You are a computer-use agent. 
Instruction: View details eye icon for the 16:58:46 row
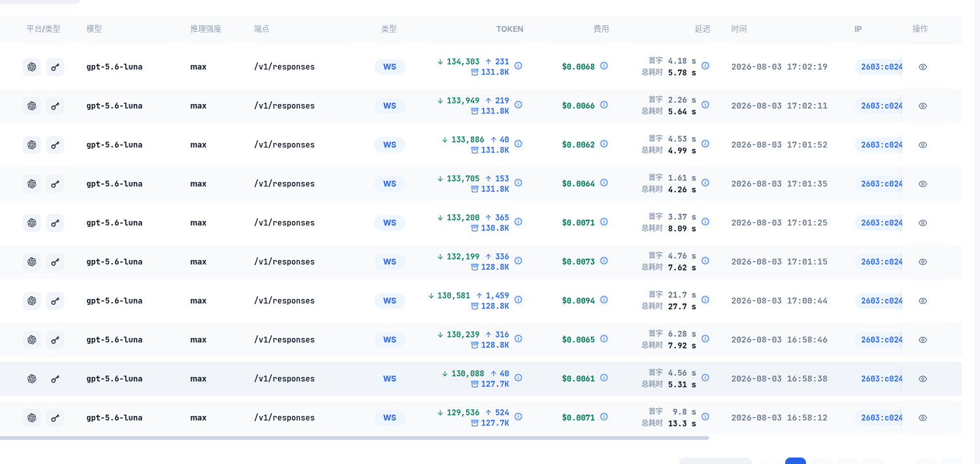[923, 340]
